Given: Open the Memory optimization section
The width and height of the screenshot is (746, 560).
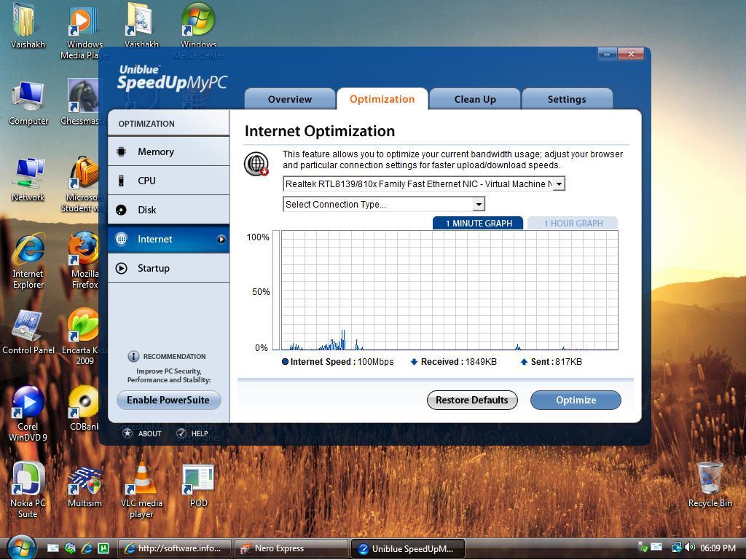Looking at the screenshot, I should [x=155, y=151].
